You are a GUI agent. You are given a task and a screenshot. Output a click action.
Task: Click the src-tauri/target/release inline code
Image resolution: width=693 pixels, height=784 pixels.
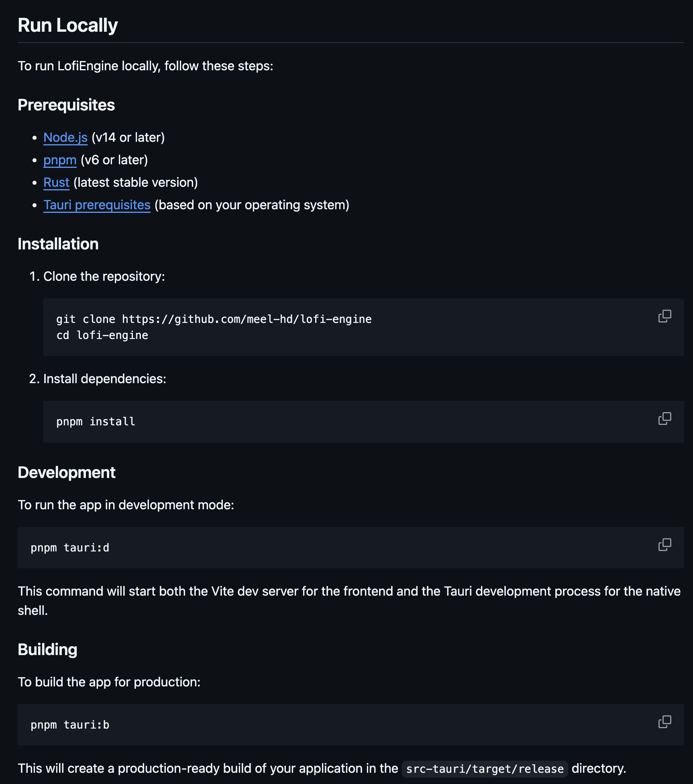pyautogui.click(x=485, y=769)
